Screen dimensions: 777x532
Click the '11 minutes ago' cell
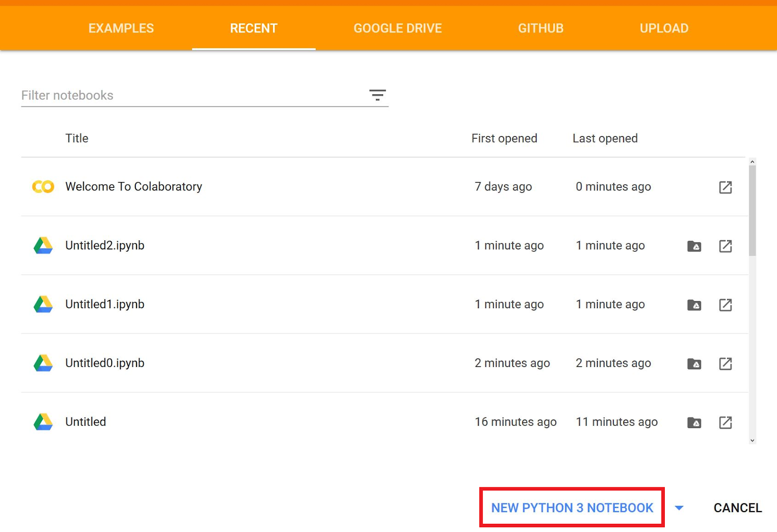[x=617, y=422]
